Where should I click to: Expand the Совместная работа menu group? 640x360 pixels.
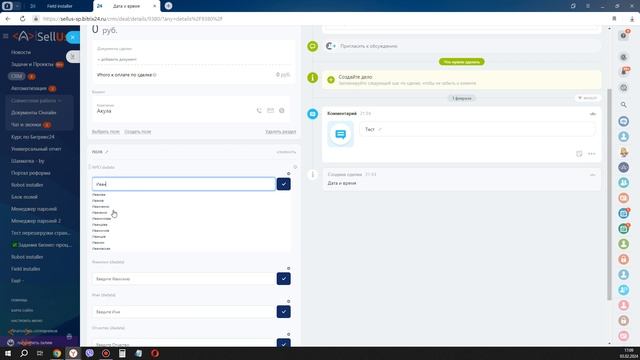(x=36, y=100)
